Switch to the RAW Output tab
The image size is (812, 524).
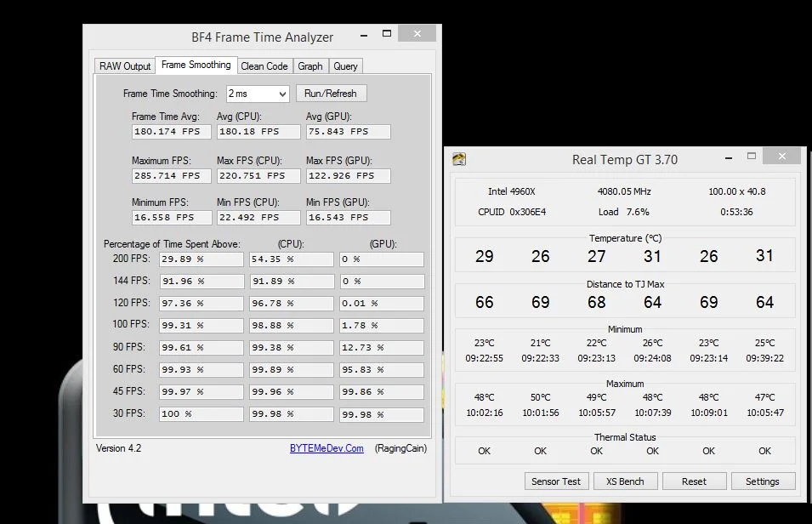tap(125, 66)
